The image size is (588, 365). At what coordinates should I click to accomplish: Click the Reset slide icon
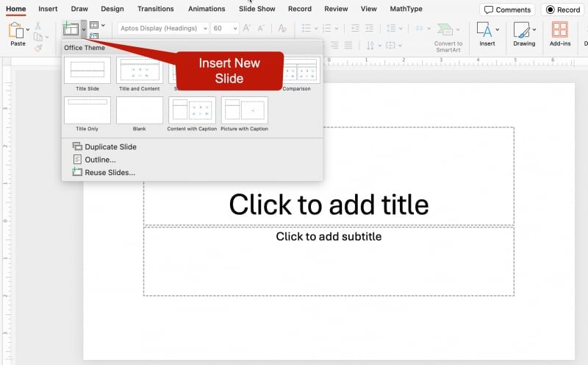click(94, 35)
